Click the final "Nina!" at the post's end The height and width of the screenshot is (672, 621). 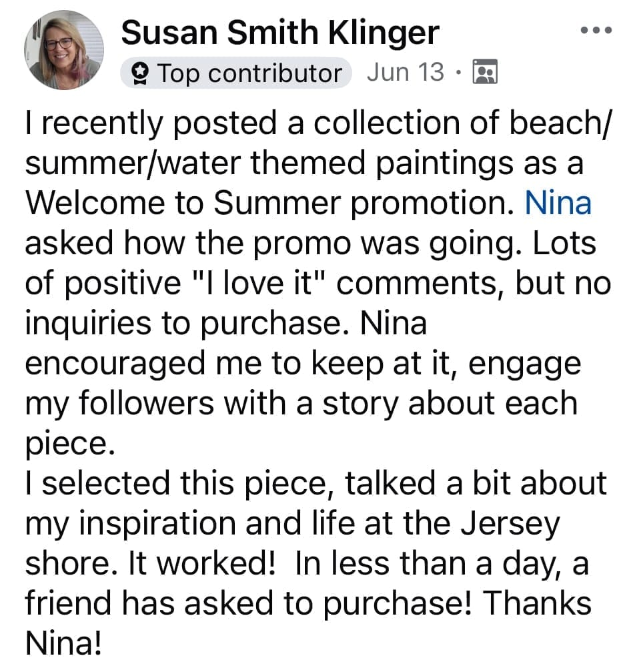63,644
